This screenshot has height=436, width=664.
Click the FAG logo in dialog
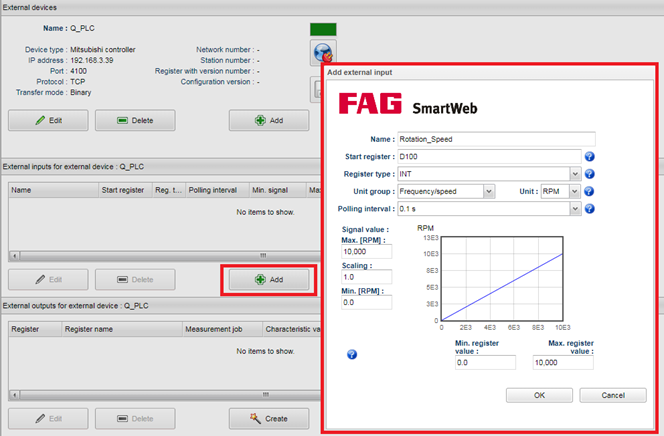click(x=370, y=104)
